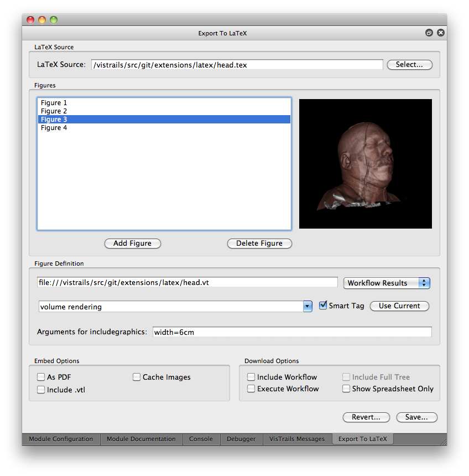Enable the As PDF checkbox
This screenshot has width=469, height=476.
pos(41,377)
